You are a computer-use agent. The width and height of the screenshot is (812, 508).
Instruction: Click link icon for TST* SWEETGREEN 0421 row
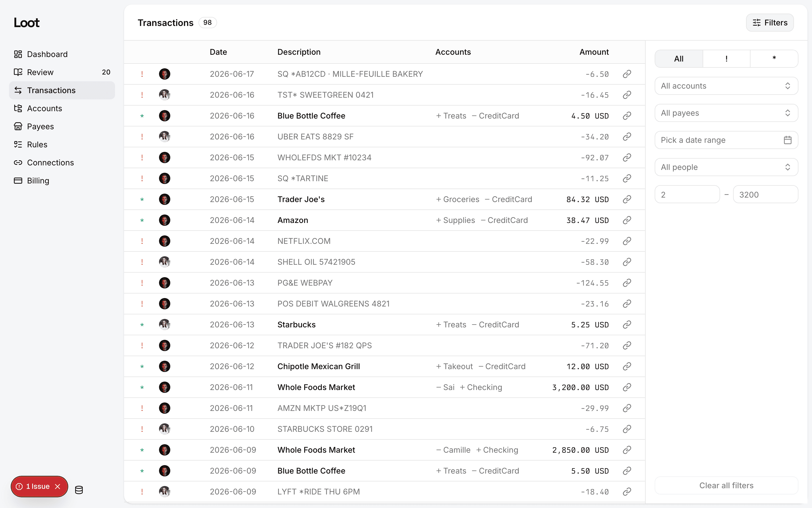point(627,95)
